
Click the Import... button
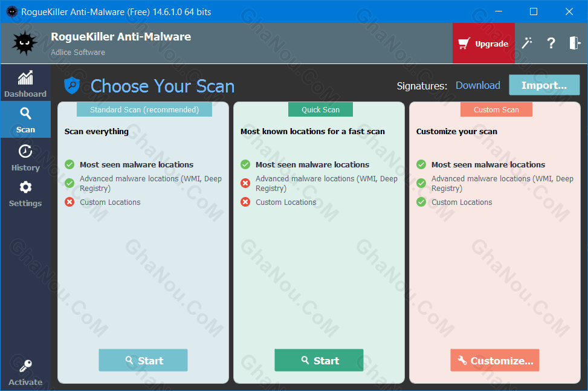point(544,85)
